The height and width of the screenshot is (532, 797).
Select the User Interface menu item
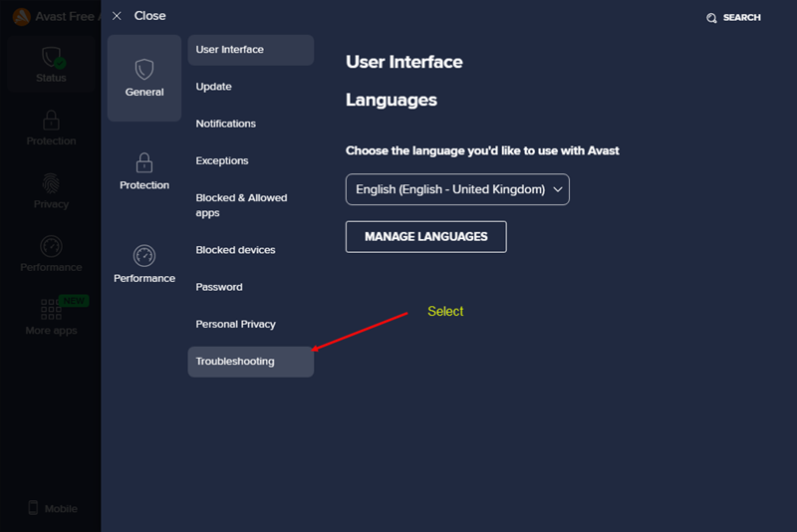(x=250, y=50)
